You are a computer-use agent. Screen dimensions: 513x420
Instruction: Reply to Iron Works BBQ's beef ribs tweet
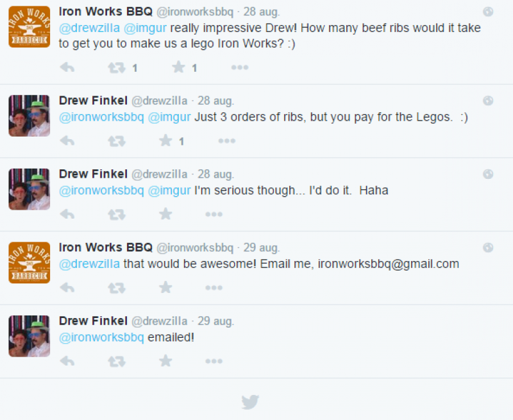[67, 67]
